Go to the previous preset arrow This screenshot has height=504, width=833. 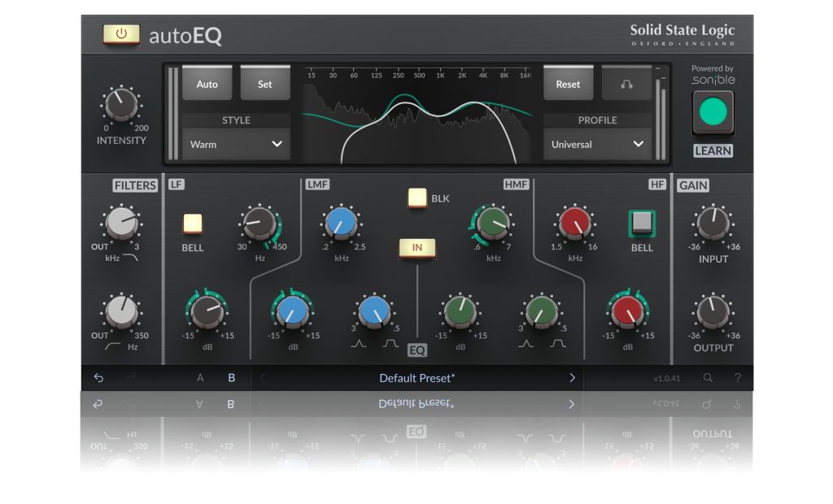click(x=262, y=378)
